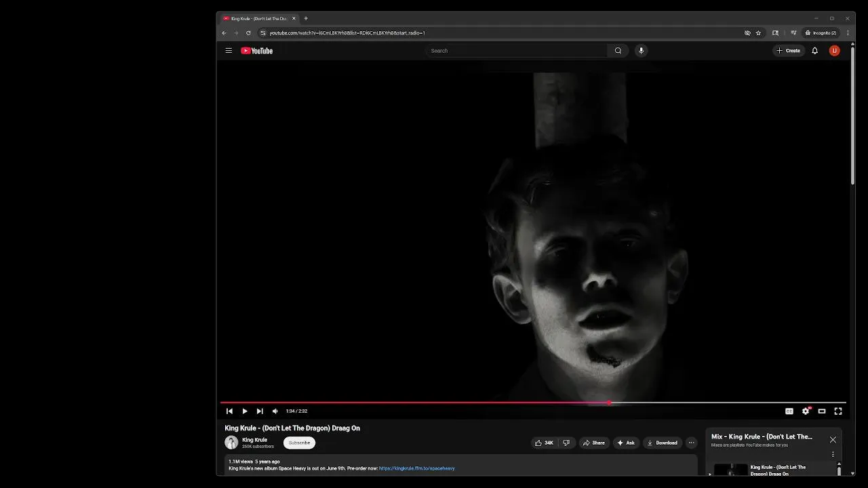This screenshot has width=868, height=488.
Task: Open more actions three-dot menu under video
Action: (691, 443)
